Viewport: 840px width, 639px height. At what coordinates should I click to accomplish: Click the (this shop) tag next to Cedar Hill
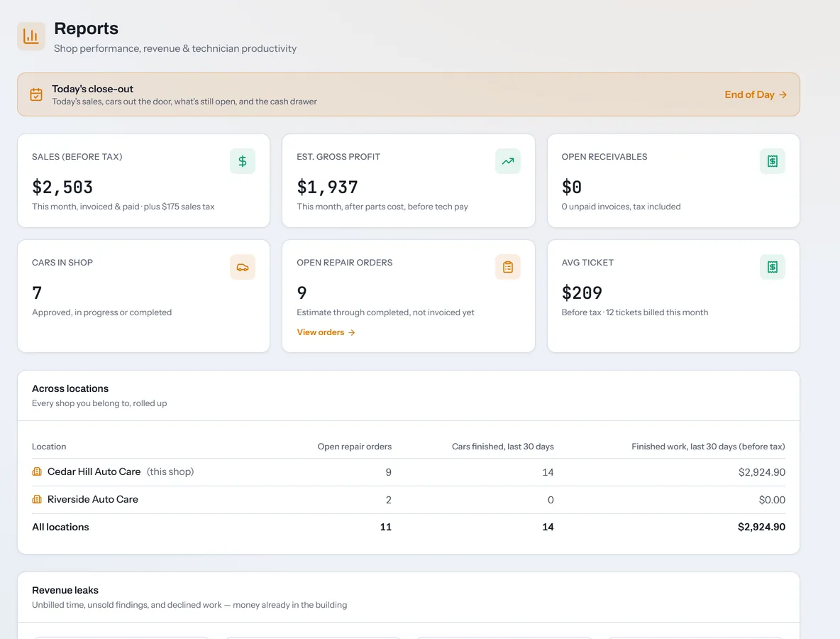pos(170,471)
